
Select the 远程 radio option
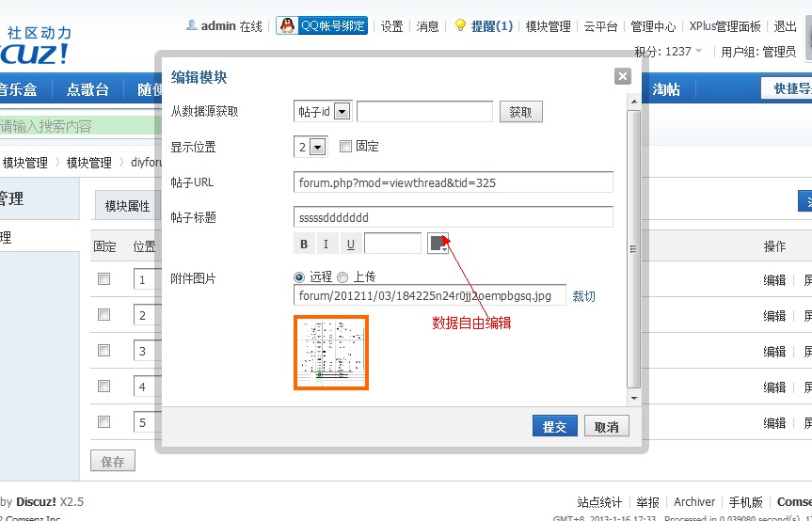click(299, 277)
